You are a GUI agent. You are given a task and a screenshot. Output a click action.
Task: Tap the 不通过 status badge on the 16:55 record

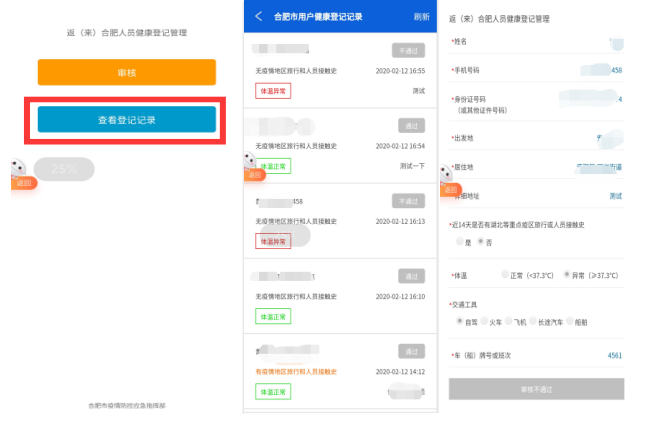pyautogui.click(x=408, y=51)
